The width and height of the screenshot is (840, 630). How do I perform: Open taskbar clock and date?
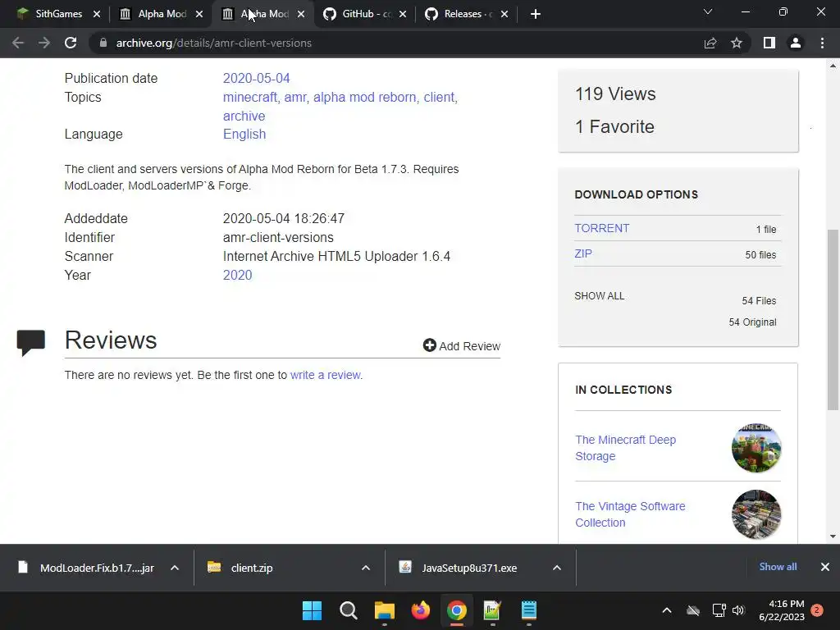tap(782, 610)
